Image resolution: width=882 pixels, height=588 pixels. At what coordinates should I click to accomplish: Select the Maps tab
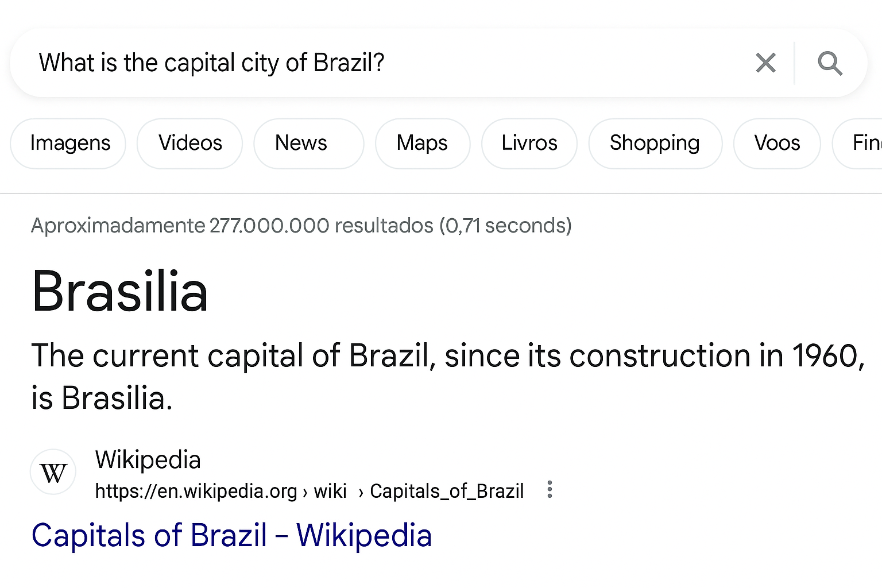point(422,143)
